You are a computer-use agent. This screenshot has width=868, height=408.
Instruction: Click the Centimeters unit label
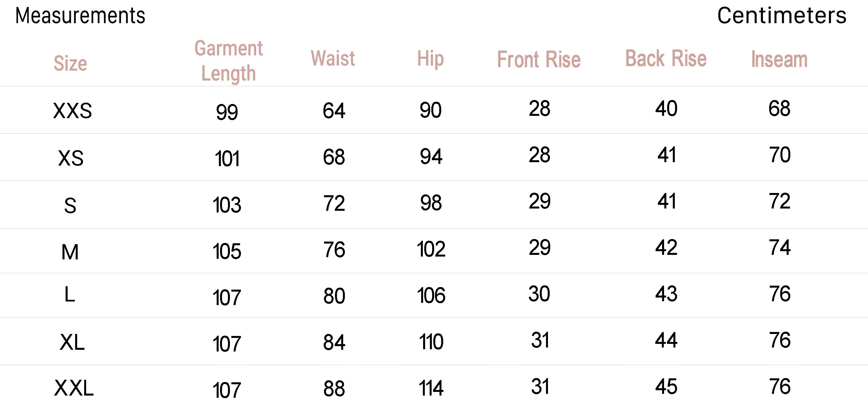click(782, 16)
